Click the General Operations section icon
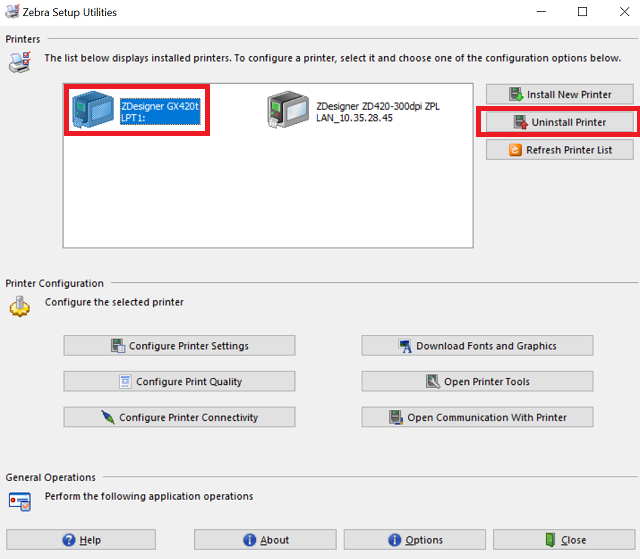 click(x=20, y=500)
